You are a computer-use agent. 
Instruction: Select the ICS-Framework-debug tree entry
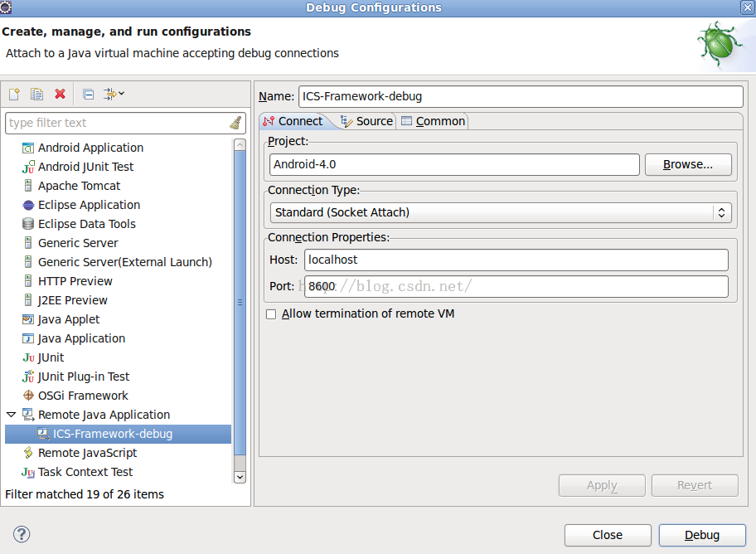[x=113, y=434]
